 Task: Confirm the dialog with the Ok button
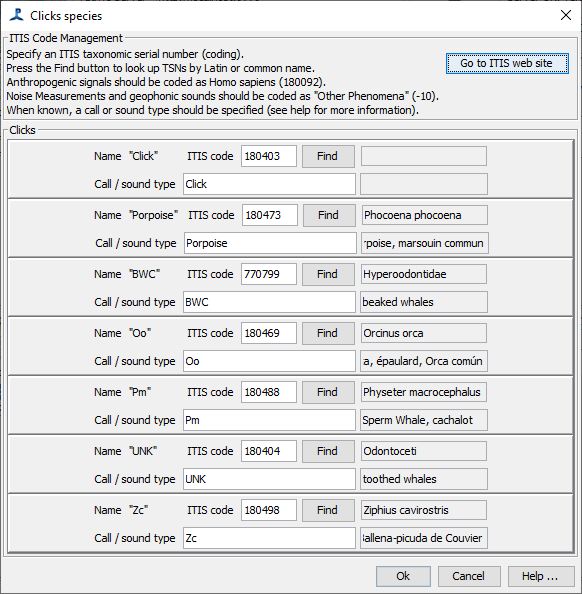pos(403,576)
